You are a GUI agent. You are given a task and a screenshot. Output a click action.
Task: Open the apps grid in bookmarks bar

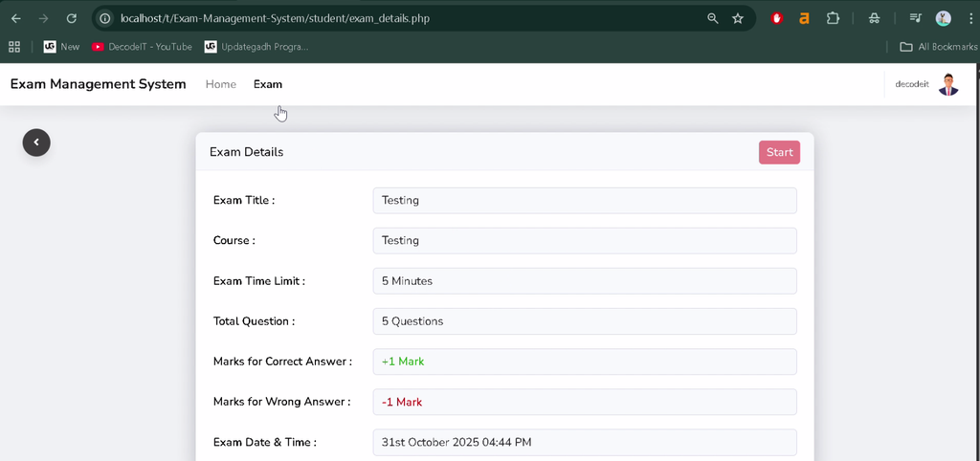(13, 46)
